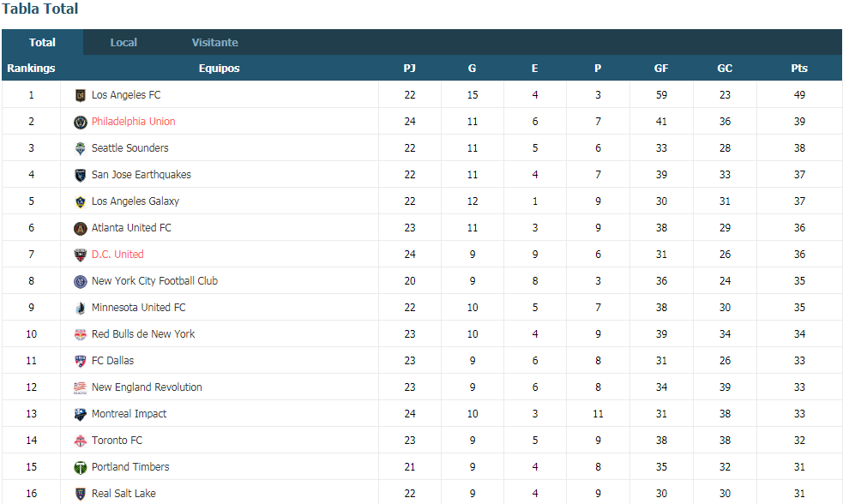Click the GF column header
Image resolution: width=843 pixels, height=504 pixels.
661,69
